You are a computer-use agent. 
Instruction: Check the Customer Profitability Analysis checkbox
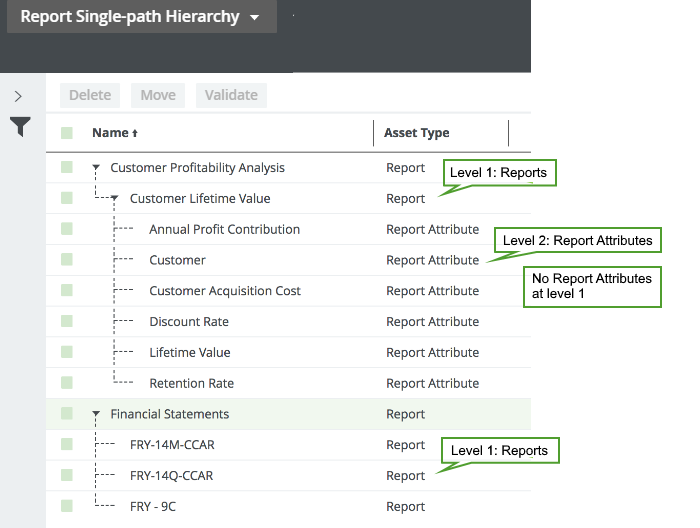pyautogui.click(x=67, y=168)
